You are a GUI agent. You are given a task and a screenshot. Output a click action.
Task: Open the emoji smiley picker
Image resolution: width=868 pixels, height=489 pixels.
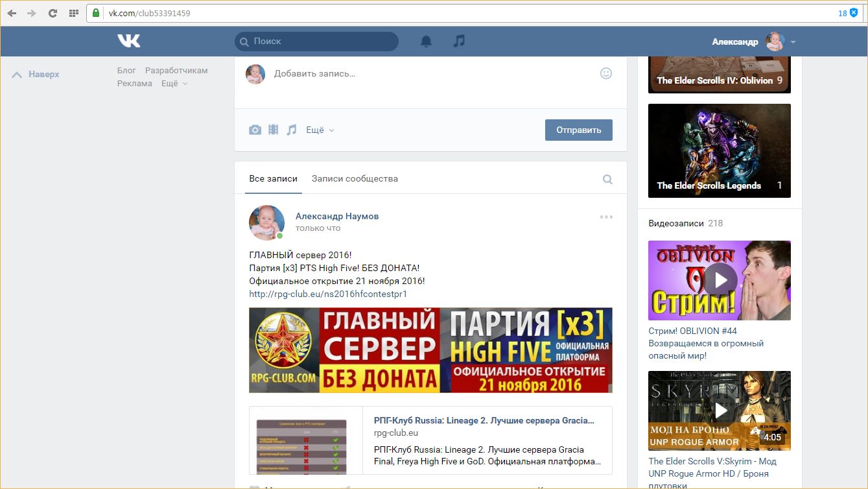[606, 73]
